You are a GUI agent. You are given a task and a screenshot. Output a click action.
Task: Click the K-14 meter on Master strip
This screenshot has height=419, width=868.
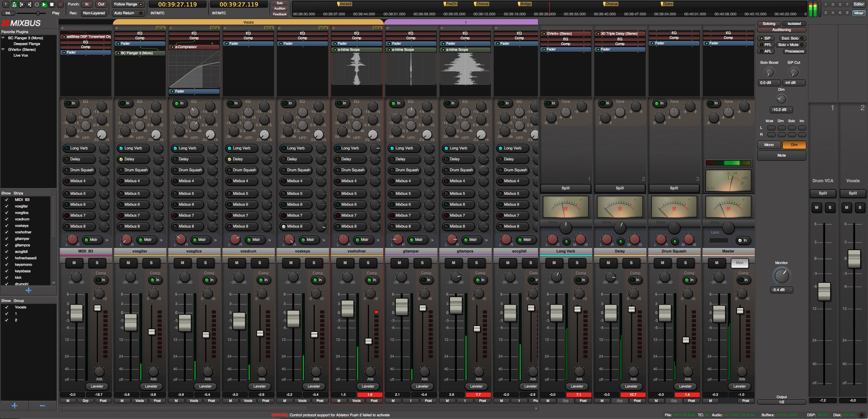pos(728,180)
